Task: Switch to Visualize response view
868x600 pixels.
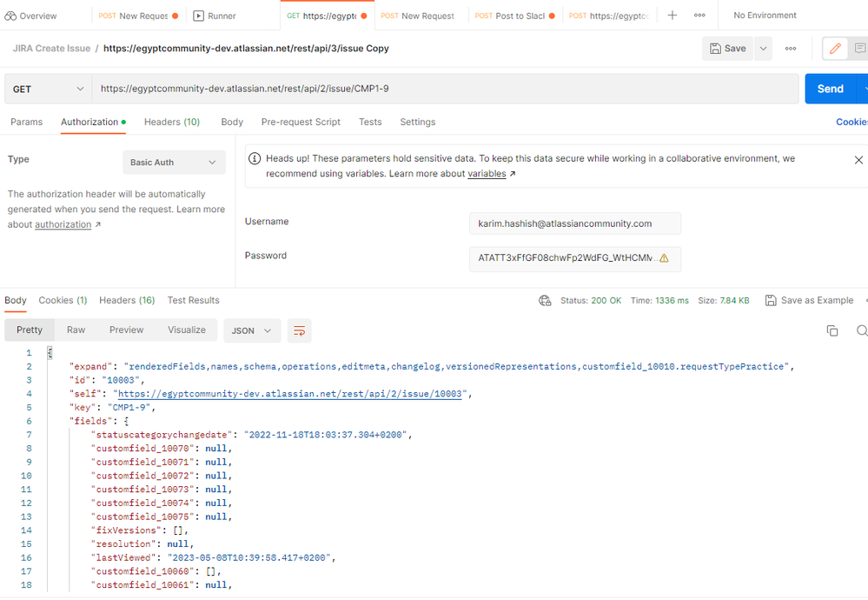Action: point(187,330)
